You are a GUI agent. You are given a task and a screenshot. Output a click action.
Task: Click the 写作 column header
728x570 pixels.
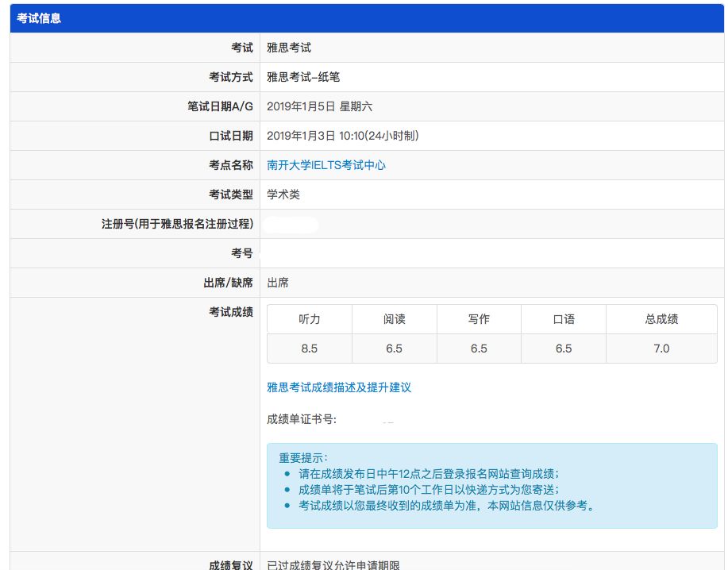coord(479,319)
